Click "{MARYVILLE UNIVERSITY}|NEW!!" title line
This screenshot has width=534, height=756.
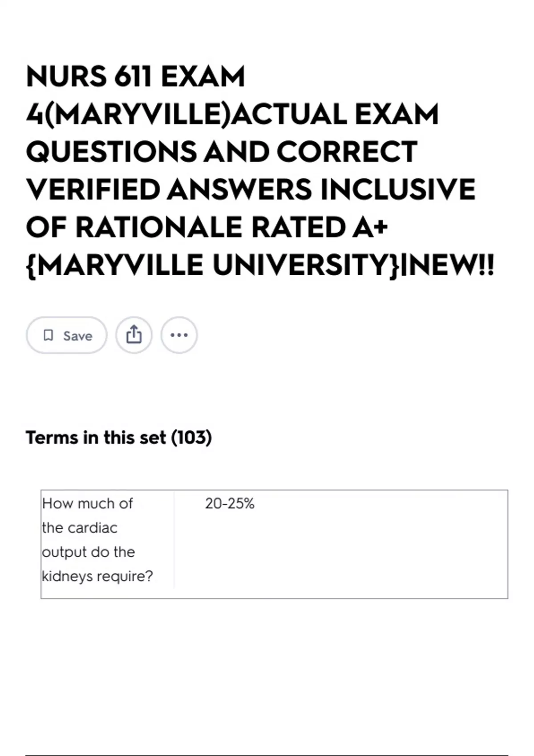point(260,265)
